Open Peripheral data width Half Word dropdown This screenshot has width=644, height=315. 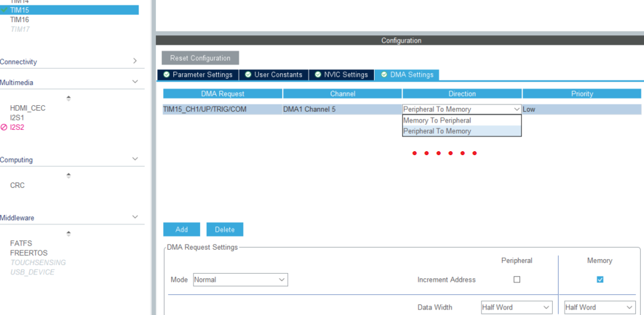[517, 307]
